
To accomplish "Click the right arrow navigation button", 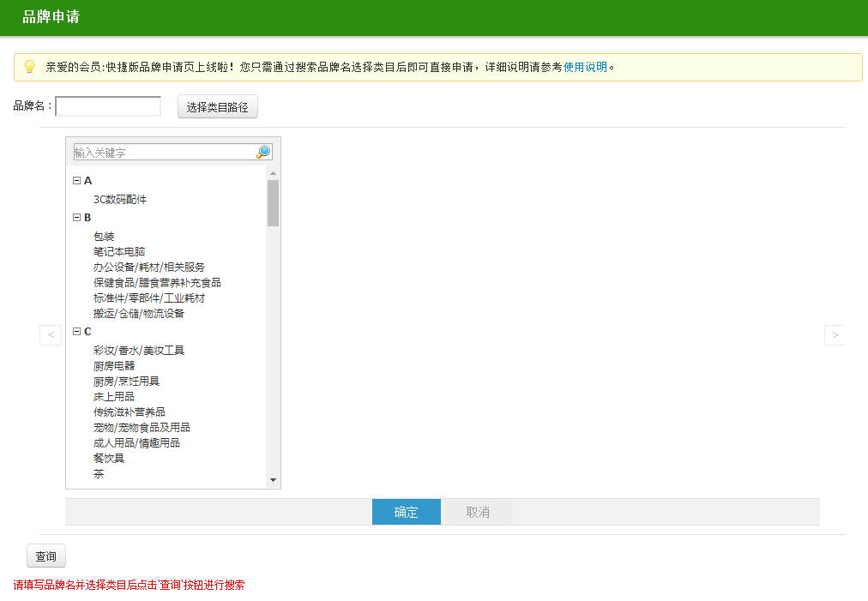I will (835, 334).
